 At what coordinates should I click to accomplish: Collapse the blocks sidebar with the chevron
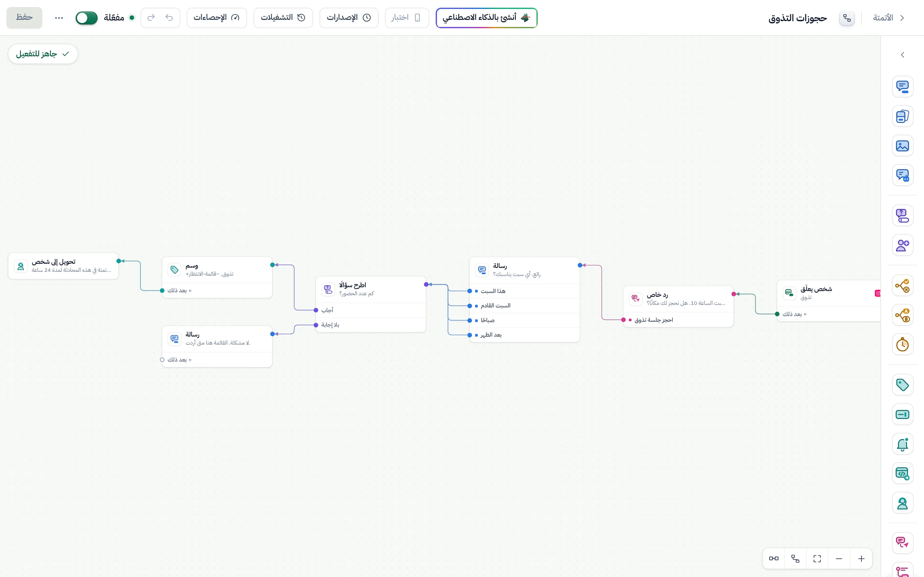point(902,55)
